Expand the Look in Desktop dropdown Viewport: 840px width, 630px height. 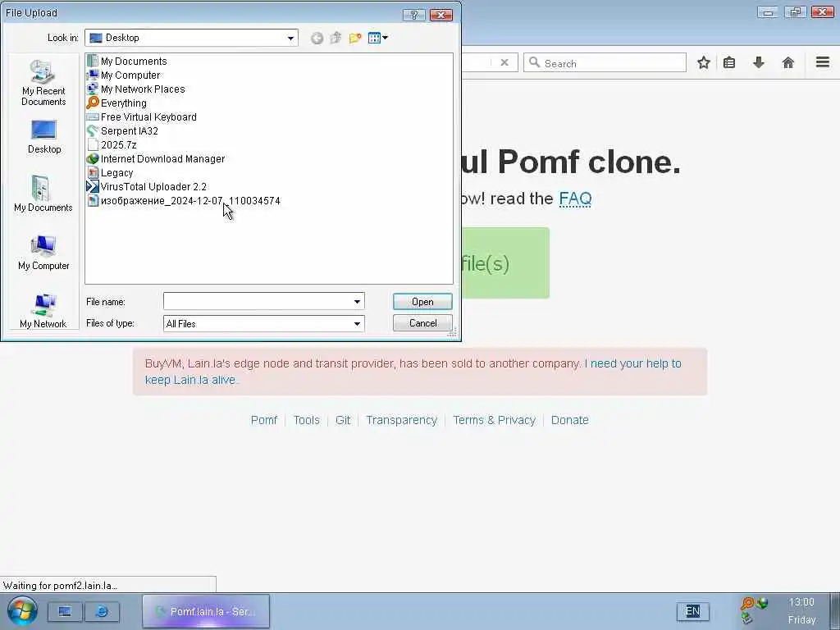point(290,38)
